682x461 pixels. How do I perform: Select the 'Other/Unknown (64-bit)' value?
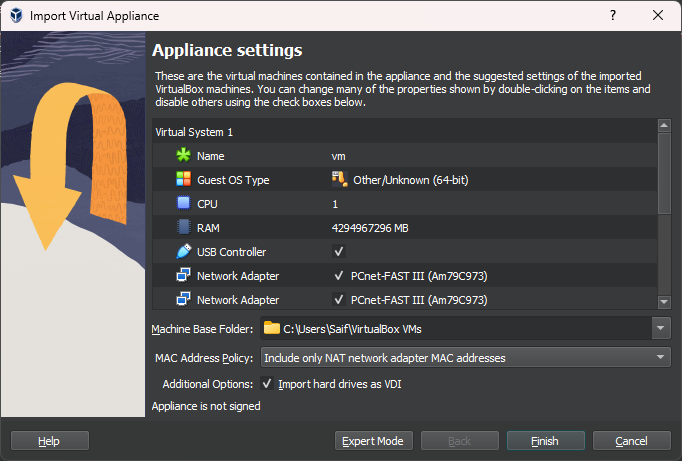(x=411, y=180)
